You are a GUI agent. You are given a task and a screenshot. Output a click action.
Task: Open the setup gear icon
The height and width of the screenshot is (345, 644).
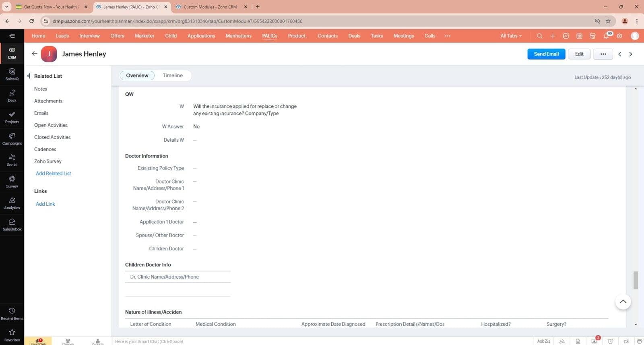(x=619, y=36)
